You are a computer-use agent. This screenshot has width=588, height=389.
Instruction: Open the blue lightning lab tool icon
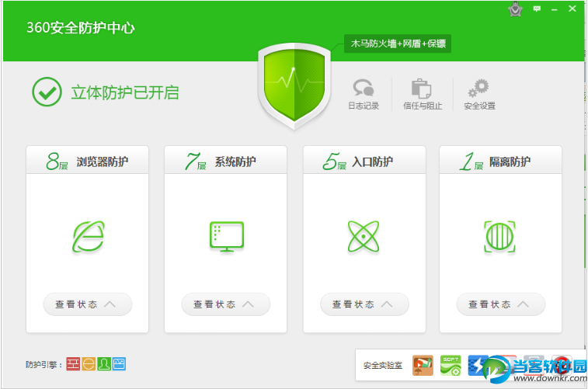[477, 366]
